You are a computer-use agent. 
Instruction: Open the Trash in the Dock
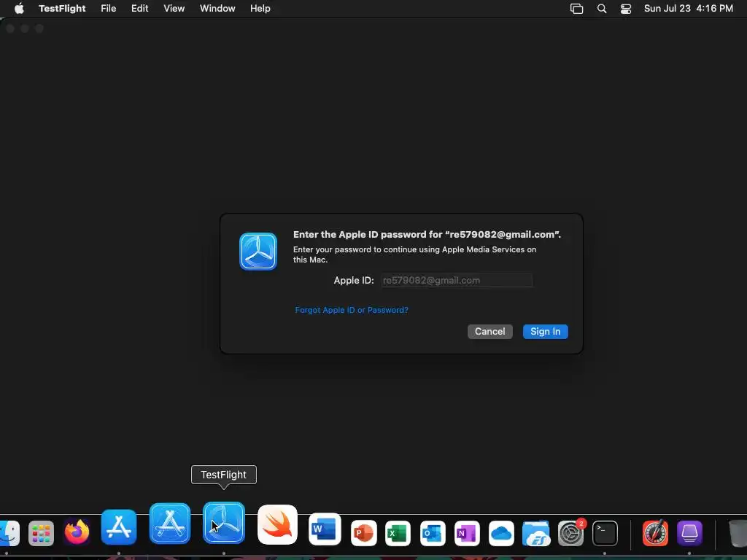click(738, 533)
